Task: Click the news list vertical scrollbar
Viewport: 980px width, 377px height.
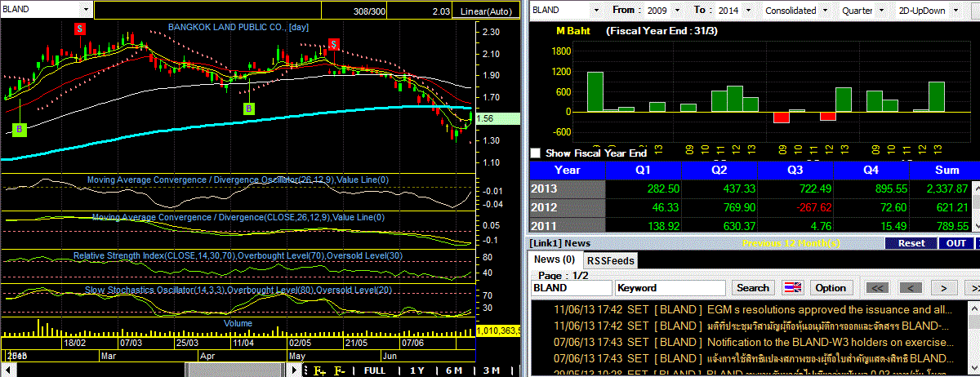Action: coord(973,339)
